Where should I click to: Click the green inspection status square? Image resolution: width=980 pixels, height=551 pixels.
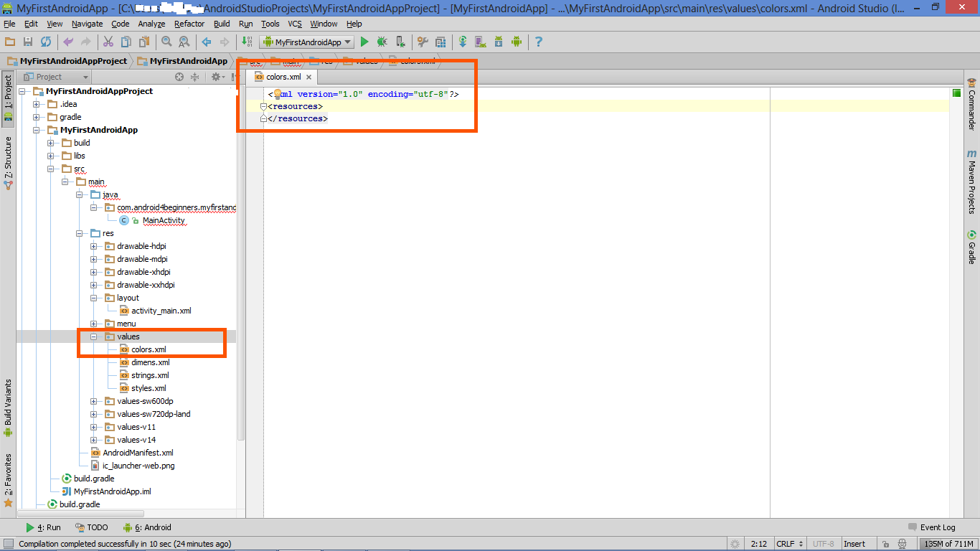[x=956, y=93]
